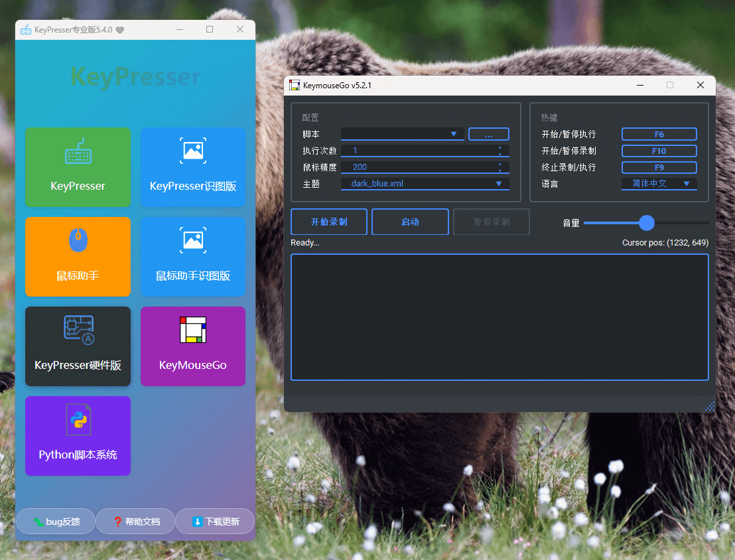Viewport: 735px width, 560px height.
Task: Open the 鼠标助手识图版 tile
Action: 192,257
